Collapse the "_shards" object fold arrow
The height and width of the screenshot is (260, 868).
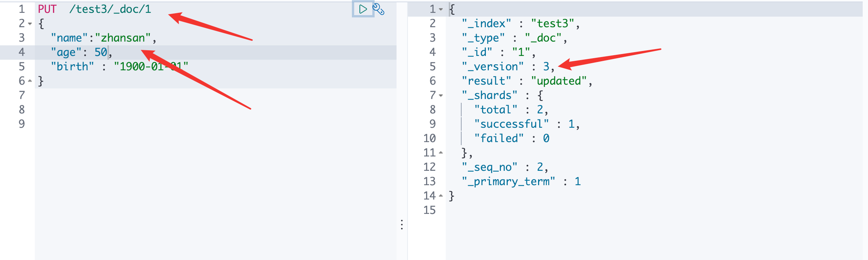(x=441, y=96)
